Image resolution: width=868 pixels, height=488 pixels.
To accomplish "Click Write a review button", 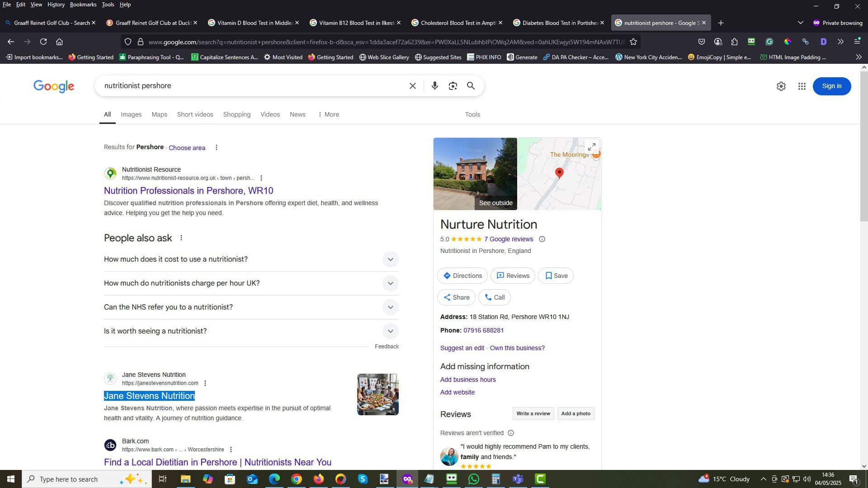I will coord(533,413).
